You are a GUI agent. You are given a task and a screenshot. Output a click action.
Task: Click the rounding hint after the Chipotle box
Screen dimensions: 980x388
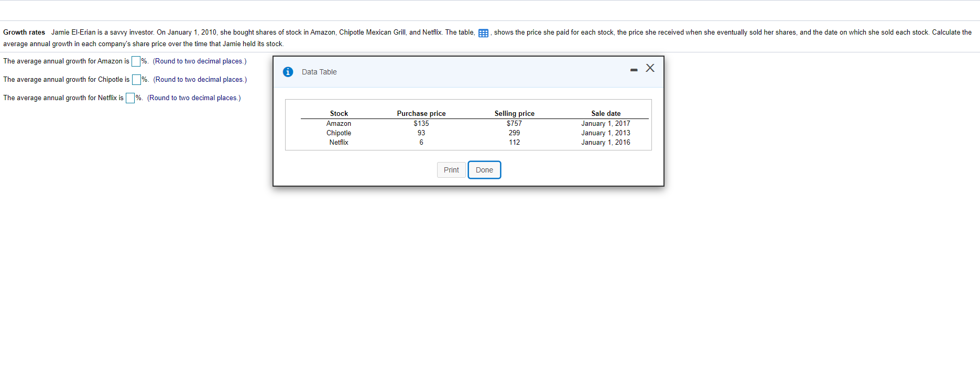(x=200, y=80)
